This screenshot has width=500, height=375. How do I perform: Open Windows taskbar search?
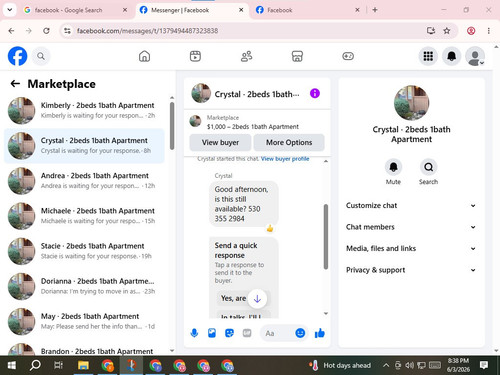tap(35, 365)
